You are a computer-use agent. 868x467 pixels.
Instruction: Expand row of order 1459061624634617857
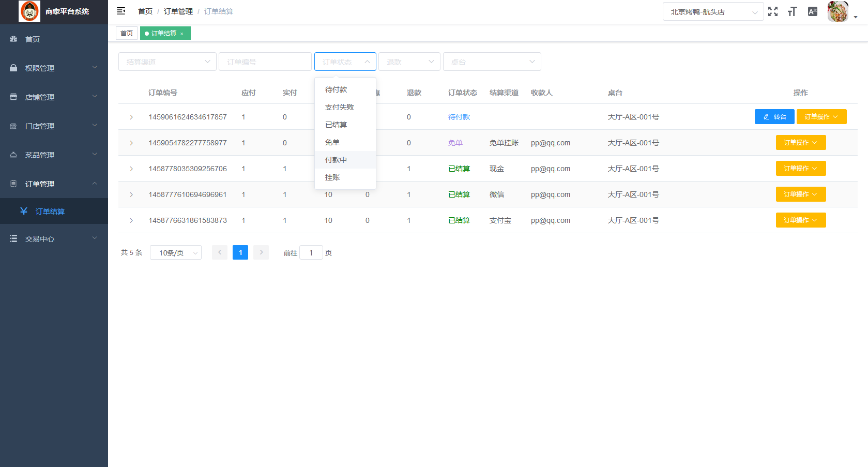[131, 117]
